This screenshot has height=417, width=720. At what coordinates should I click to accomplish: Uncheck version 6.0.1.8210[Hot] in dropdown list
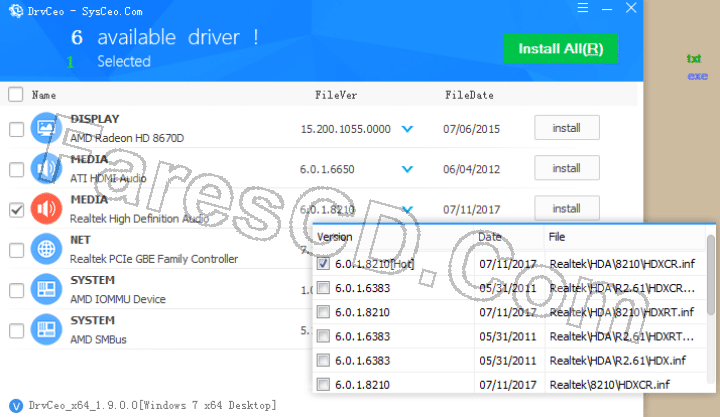pyautogui.click(x=323, y=264)
